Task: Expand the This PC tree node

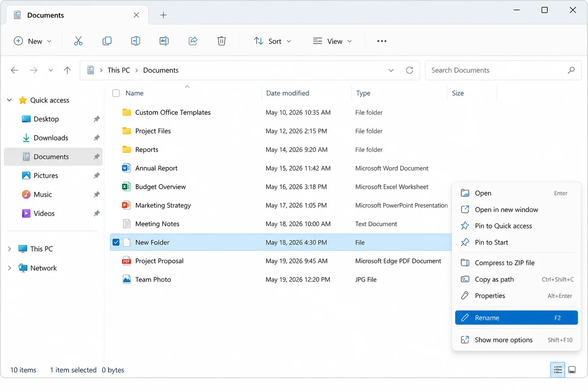Action: 10,249
